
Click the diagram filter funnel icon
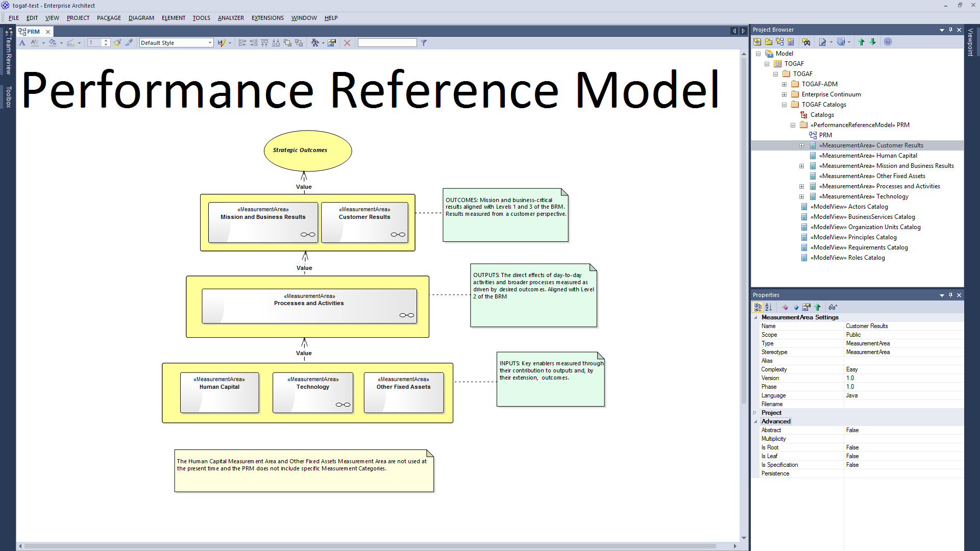coord(424,43)
